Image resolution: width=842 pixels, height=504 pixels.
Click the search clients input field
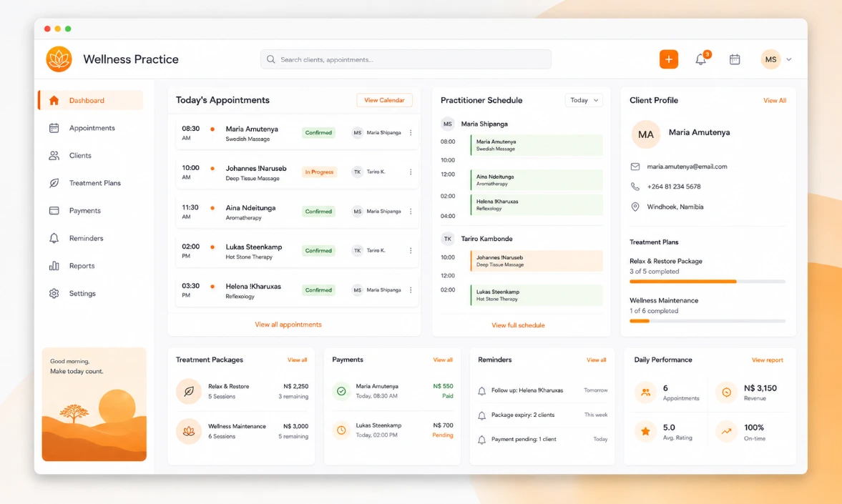406,59
